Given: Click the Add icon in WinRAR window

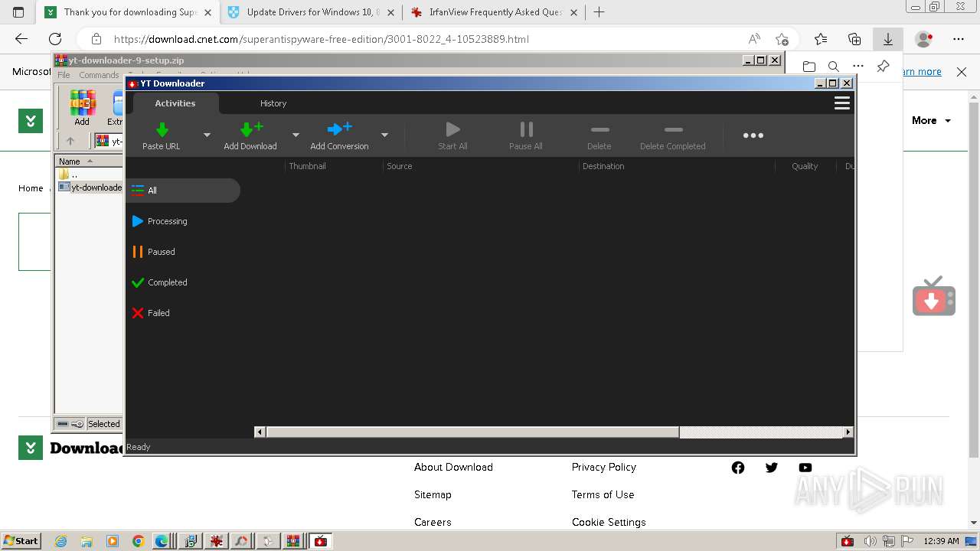Looking at the screenshot, I should [82, 108].
